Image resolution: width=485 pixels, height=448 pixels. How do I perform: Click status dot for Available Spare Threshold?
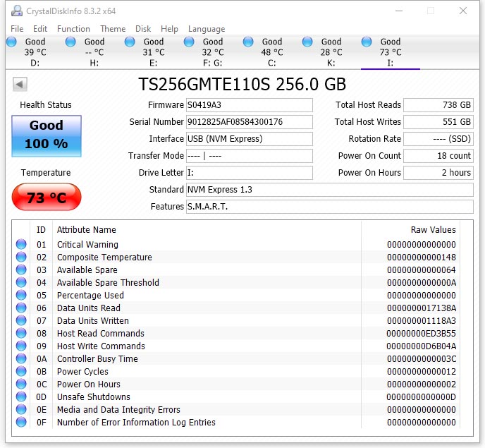pos(21,282)
